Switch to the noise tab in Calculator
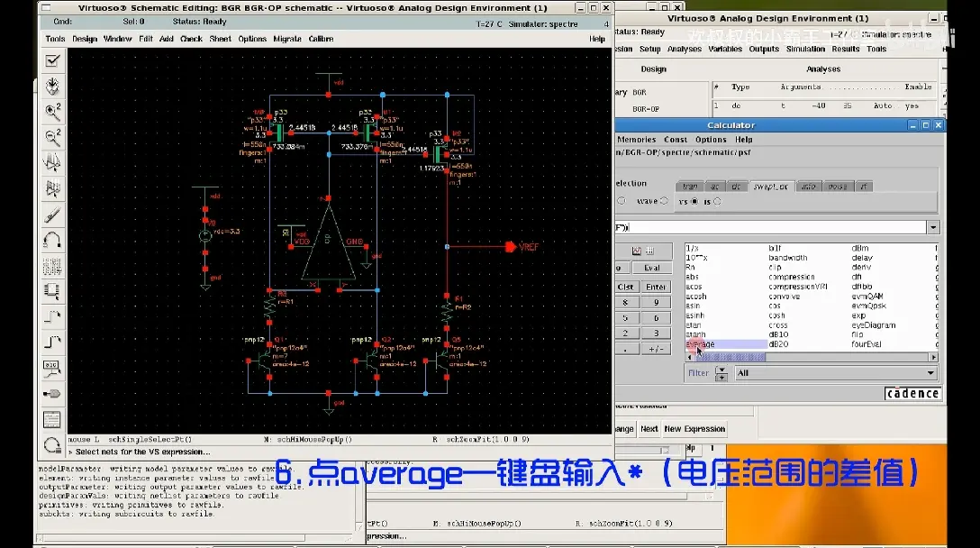This screenshot has width=980, height=548. pyautogui.click(x=838, y=187)
